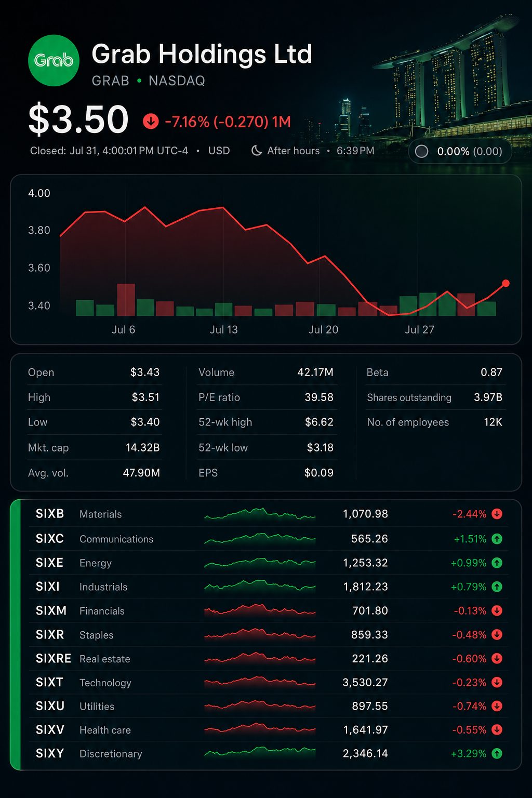Open the SIXI Industrials index

point(269,587)
